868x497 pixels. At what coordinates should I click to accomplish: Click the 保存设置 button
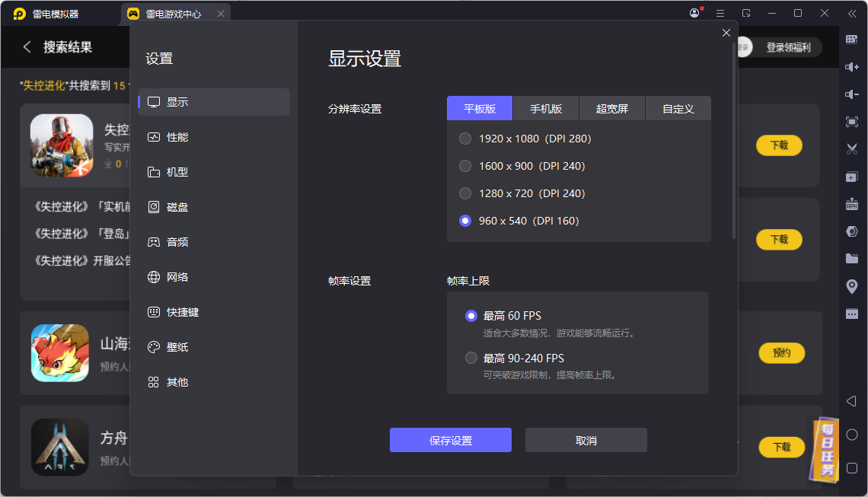[450, 440]
